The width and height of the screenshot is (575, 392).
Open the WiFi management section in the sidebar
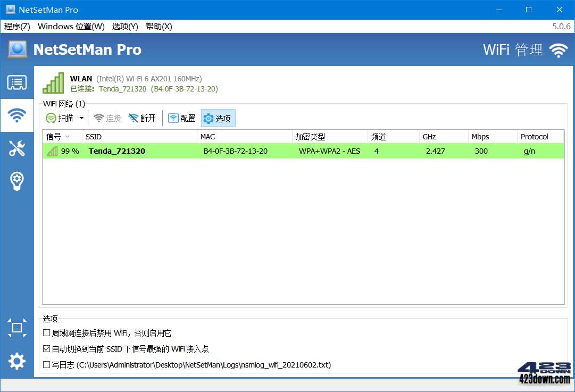(x=16, y=115)
